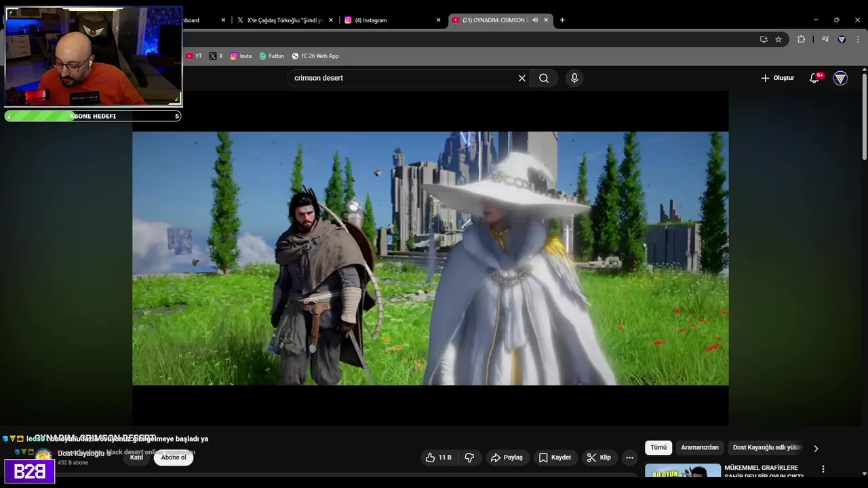Open Dost Kayaoğlu channel name

tap(81, 453)
